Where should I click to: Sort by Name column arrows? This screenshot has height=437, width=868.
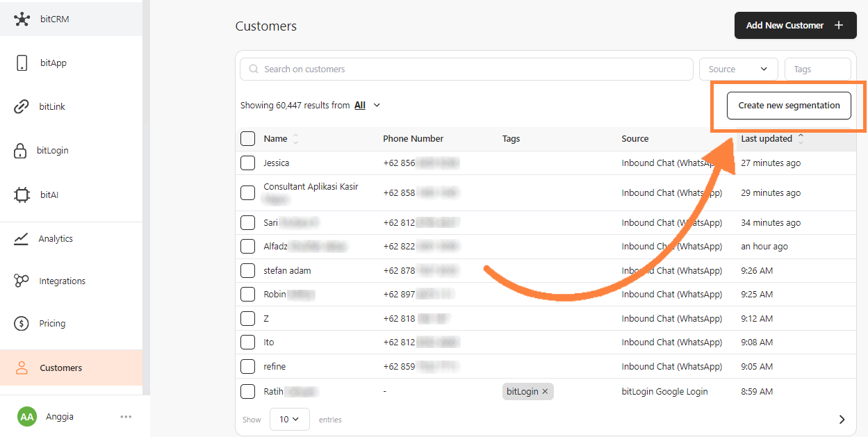(295, 139)
